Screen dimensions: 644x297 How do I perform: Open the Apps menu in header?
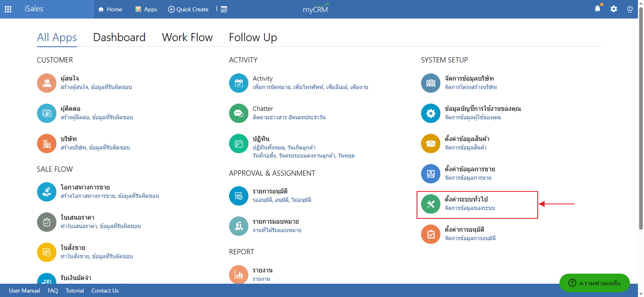tap(146, 9)
